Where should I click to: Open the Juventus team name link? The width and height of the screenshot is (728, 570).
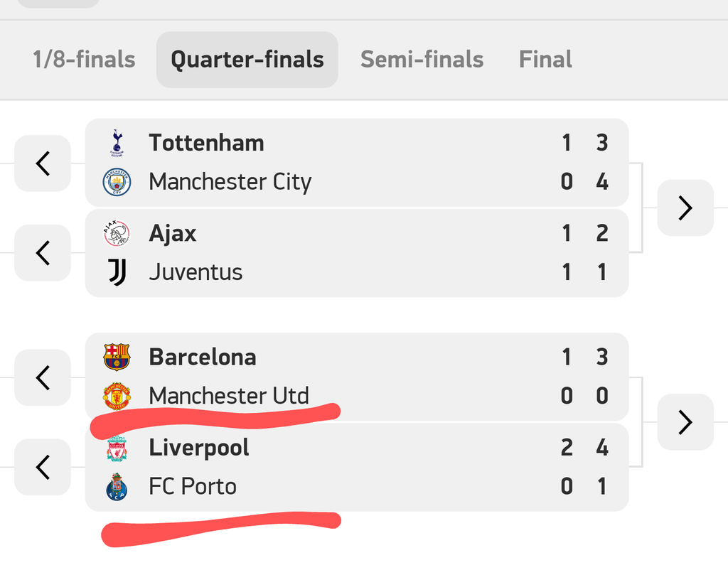[196, 272]
